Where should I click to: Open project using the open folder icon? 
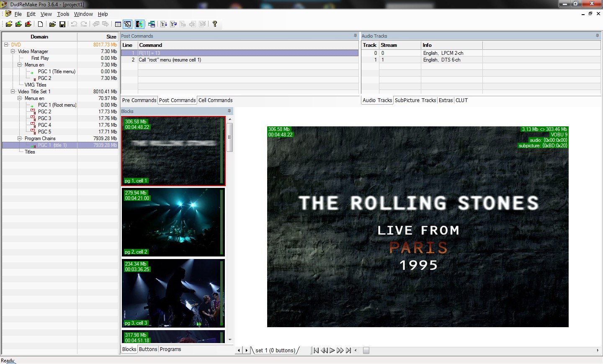(52, 24)
